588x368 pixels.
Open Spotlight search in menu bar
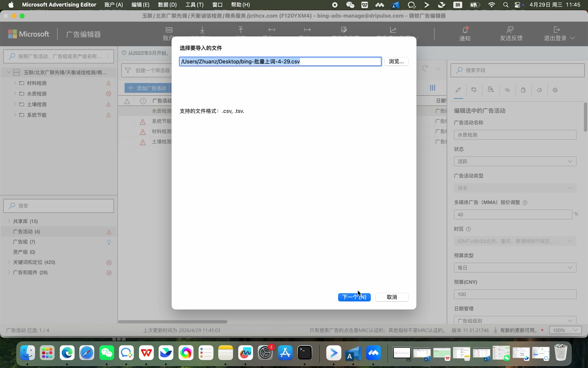[x=506, y=5]
